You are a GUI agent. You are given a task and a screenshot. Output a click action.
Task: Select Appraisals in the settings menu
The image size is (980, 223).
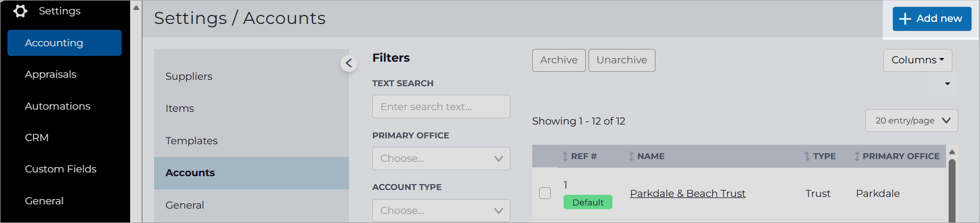click(x=50, y=75)
